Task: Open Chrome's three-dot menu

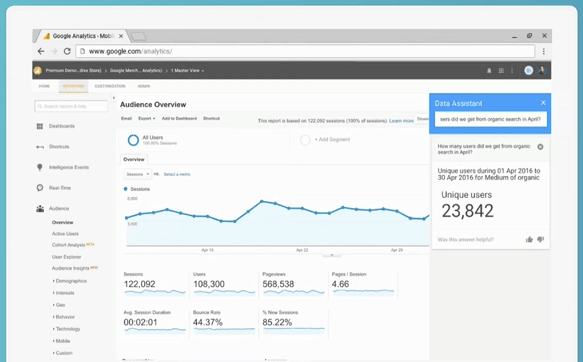Action: coord(544,51)
